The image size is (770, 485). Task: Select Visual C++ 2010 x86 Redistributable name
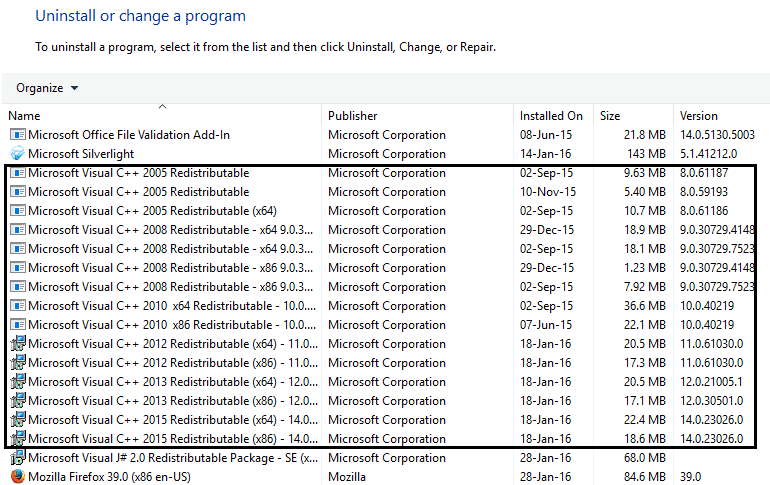click(x=172, y=325)
